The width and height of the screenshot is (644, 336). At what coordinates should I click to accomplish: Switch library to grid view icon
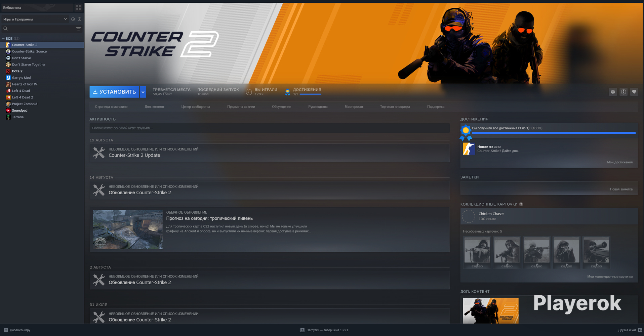tap(78, 7)
